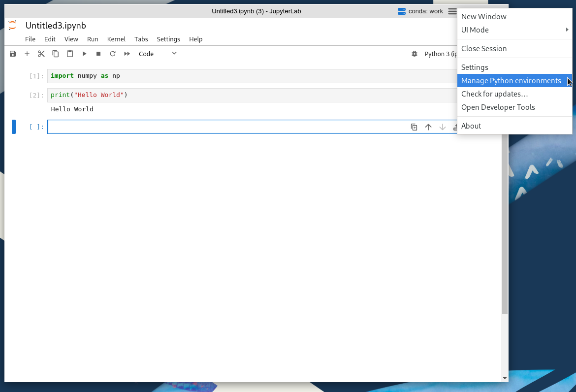Click the [1]: cell prompt

coord(36,76)
